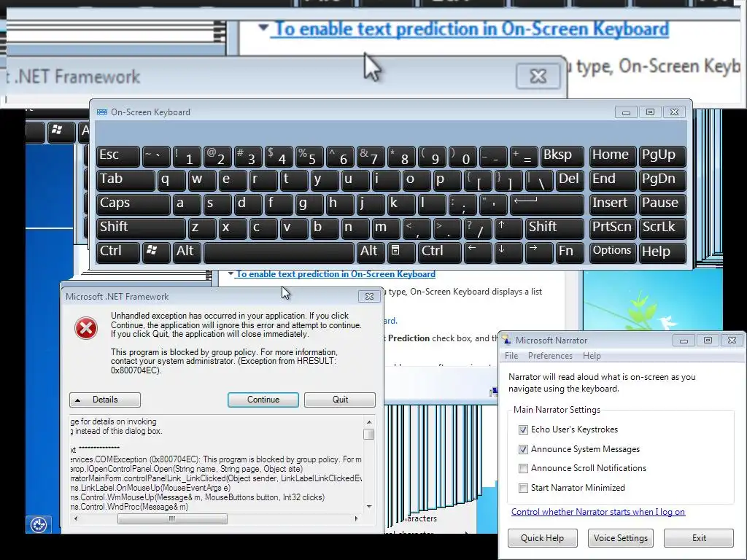
Task: Click the Microsoft Narrator title bar icon
Action: (x=507, y=340)
